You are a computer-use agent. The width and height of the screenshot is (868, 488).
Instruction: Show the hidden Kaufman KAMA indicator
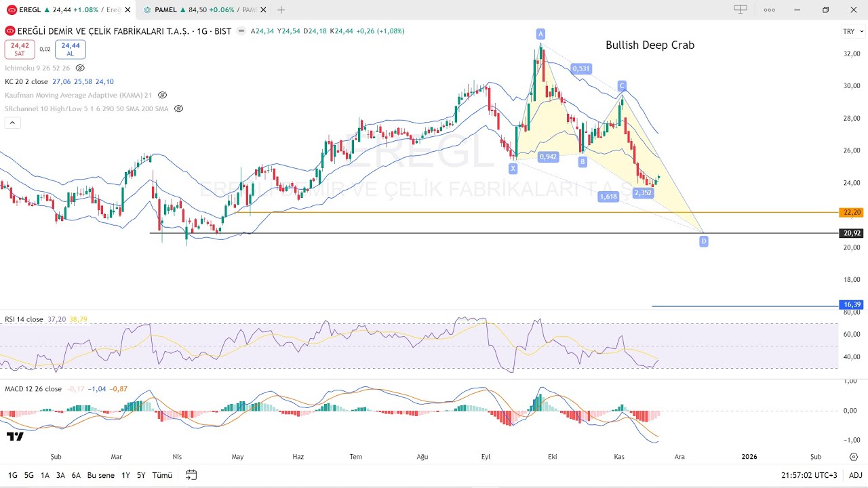[162, 95]
